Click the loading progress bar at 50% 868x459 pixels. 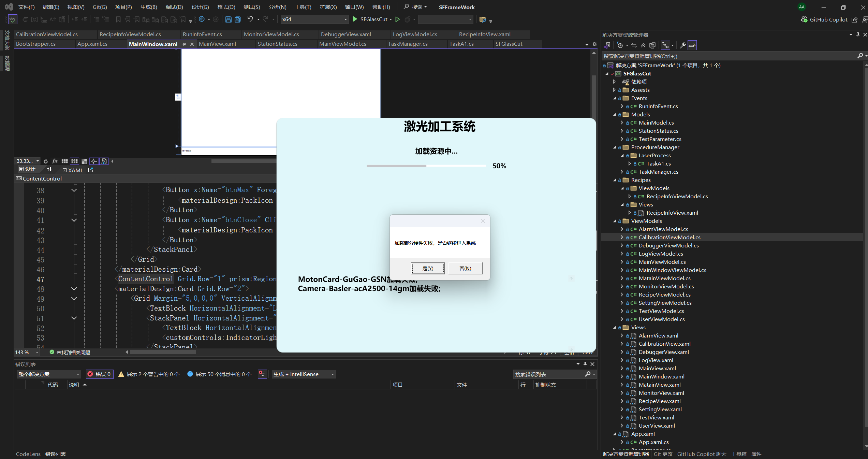(x=426, y=166)
